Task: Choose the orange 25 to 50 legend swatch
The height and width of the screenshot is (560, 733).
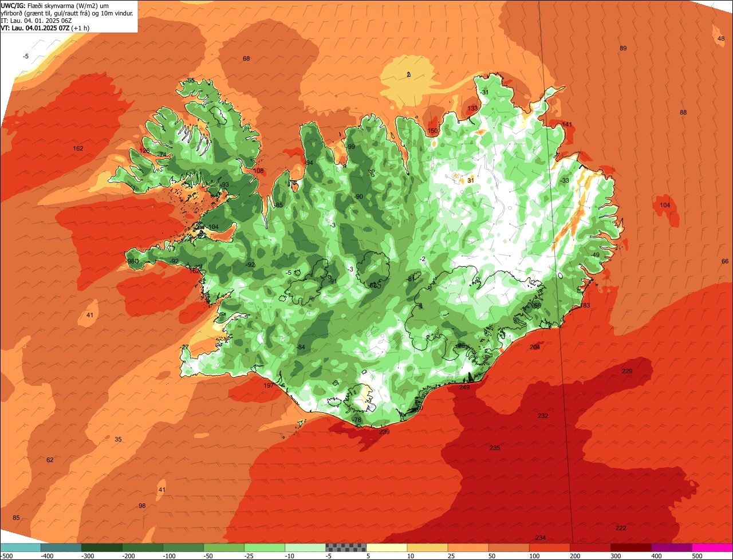Action: click(x=468, y=547)
